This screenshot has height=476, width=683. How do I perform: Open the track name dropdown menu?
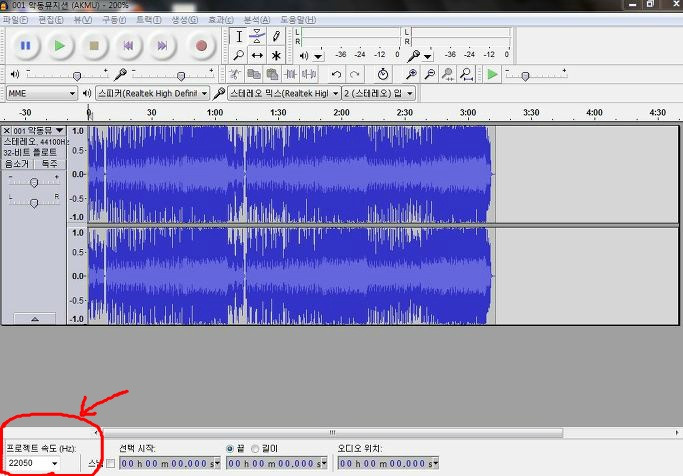click(x=60, y=130)
